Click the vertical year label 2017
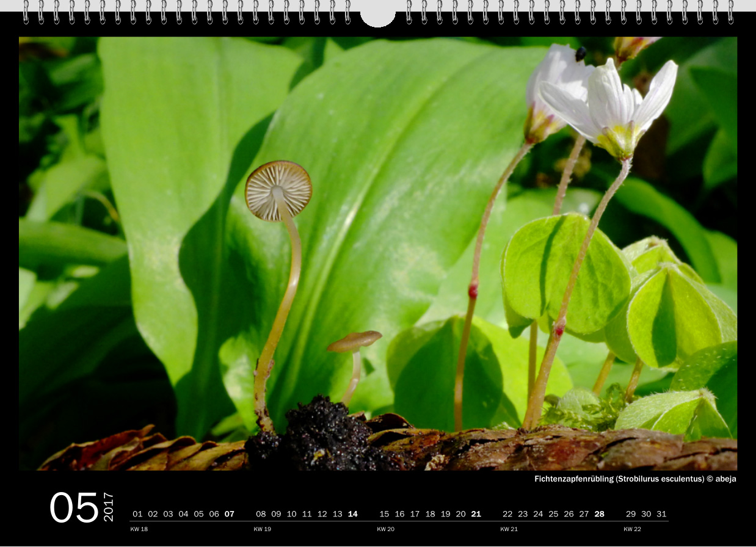 [109, 507]
